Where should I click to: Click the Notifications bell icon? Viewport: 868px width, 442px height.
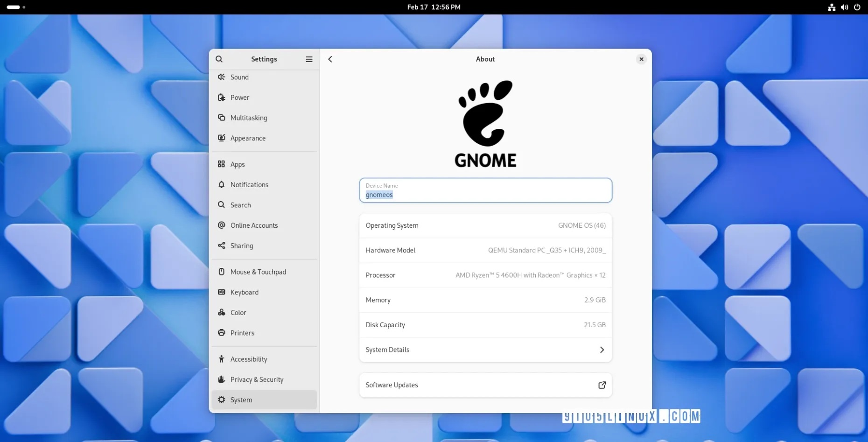pos(222,184)
